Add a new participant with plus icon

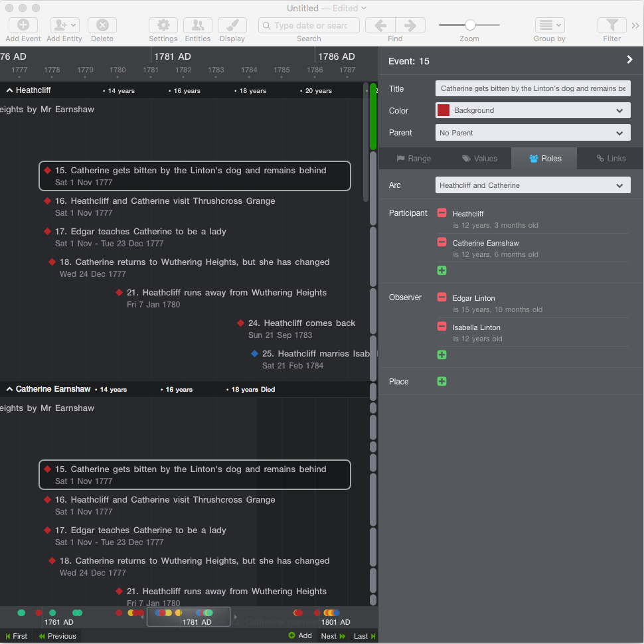point(442,270)
